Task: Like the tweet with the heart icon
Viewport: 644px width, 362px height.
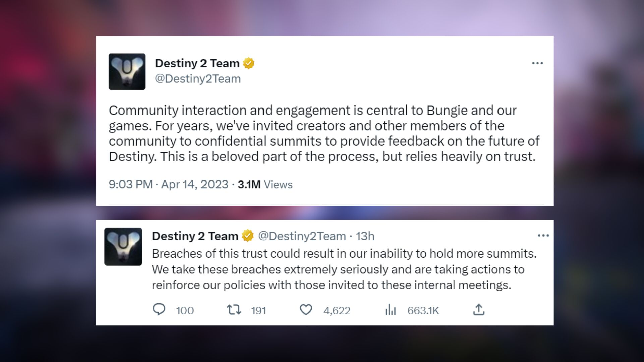Action: pyautogui.click(x=306, y=310)
